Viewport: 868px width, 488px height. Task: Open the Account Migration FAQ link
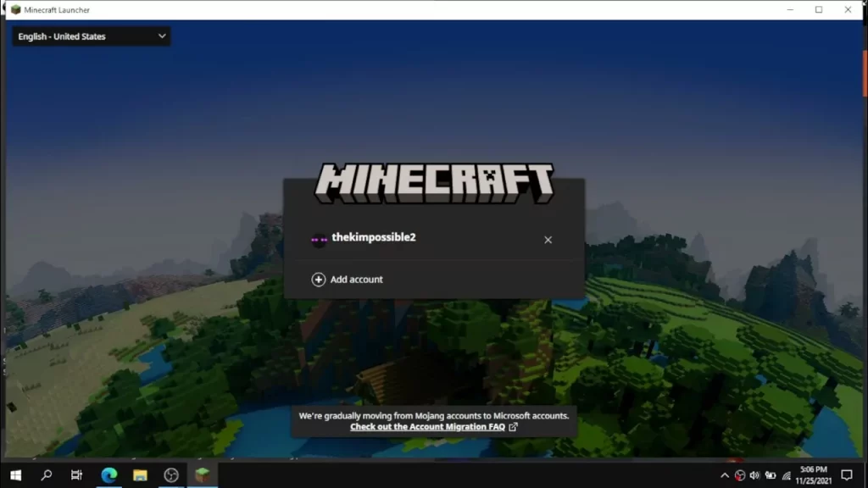pos(427,427)
